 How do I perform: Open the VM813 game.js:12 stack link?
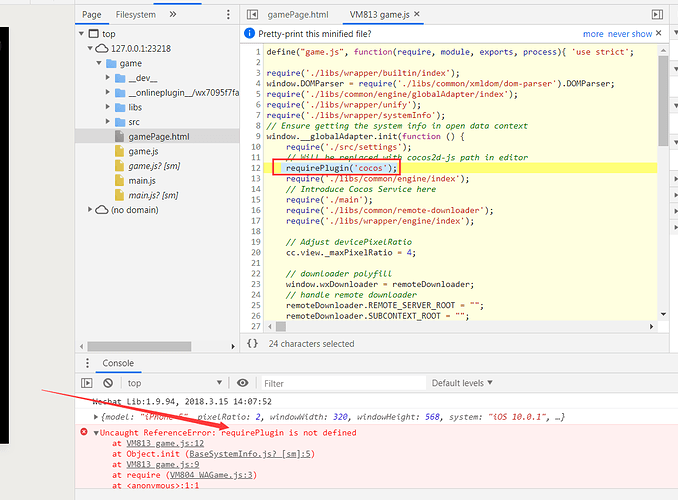tap(165, 443)
